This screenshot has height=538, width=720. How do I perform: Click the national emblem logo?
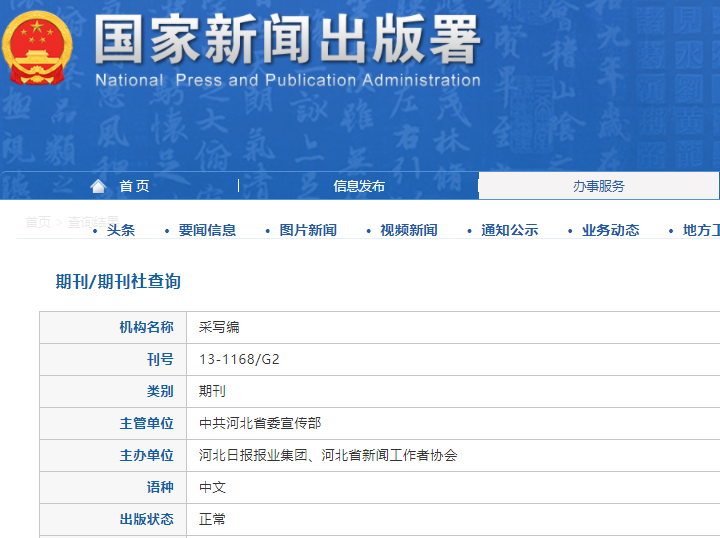click(x=38, y=48)
